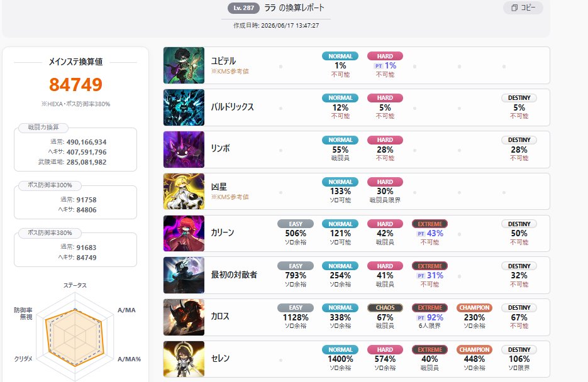Open the バルドリックス boss portrait
This screenshot has width=588, height=382.
pyautogui.click(x=184, y=107)
